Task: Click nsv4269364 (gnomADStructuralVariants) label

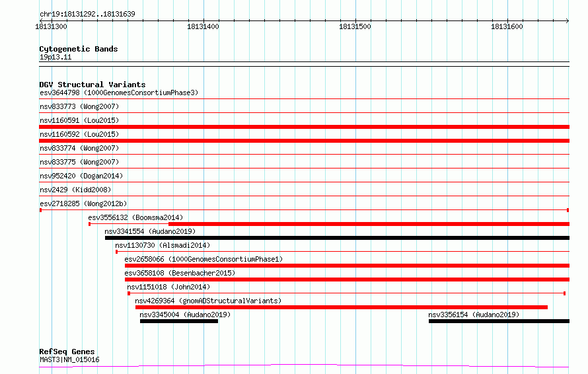Action: (x=208, y=301)
